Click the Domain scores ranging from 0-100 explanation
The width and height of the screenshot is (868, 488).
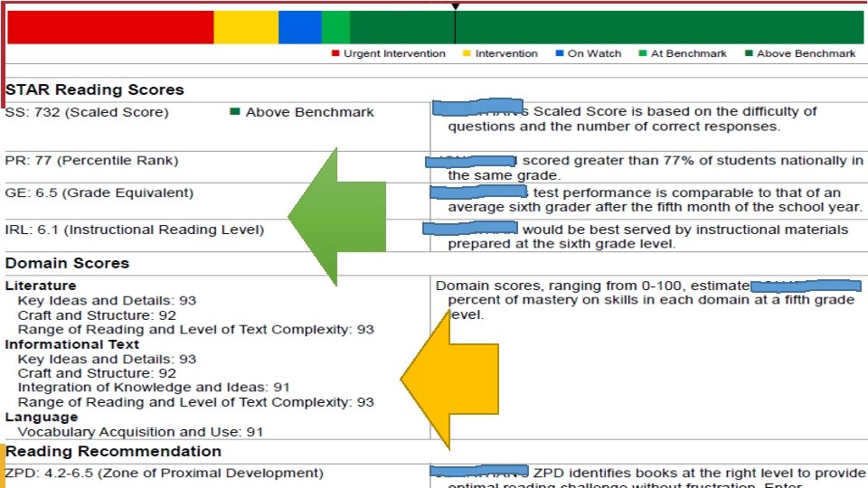point(647,300)
